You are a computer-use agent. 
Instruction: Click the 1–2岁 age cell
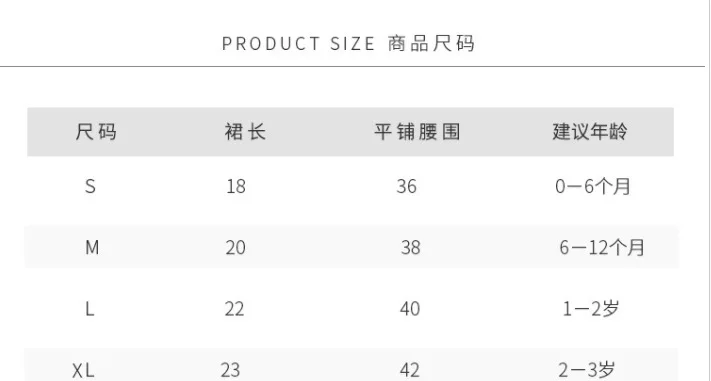click(x=591, y=309)
